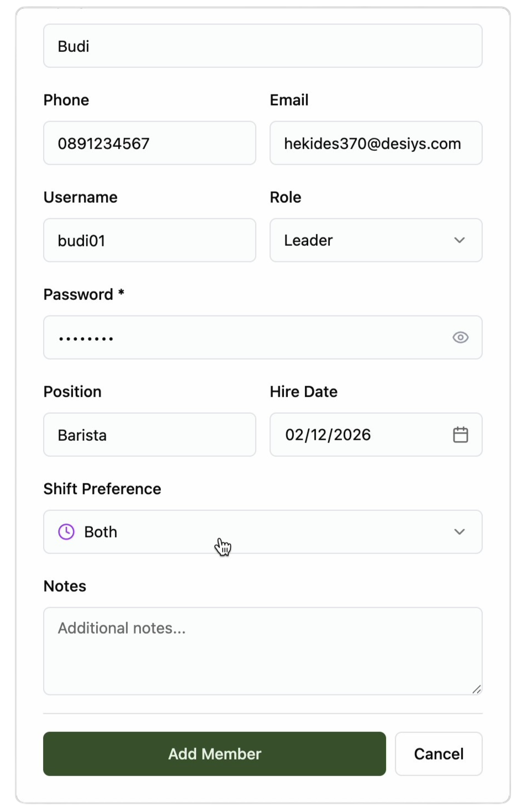
Task: Click the Position field showing Barista
Action: [149, 435]
